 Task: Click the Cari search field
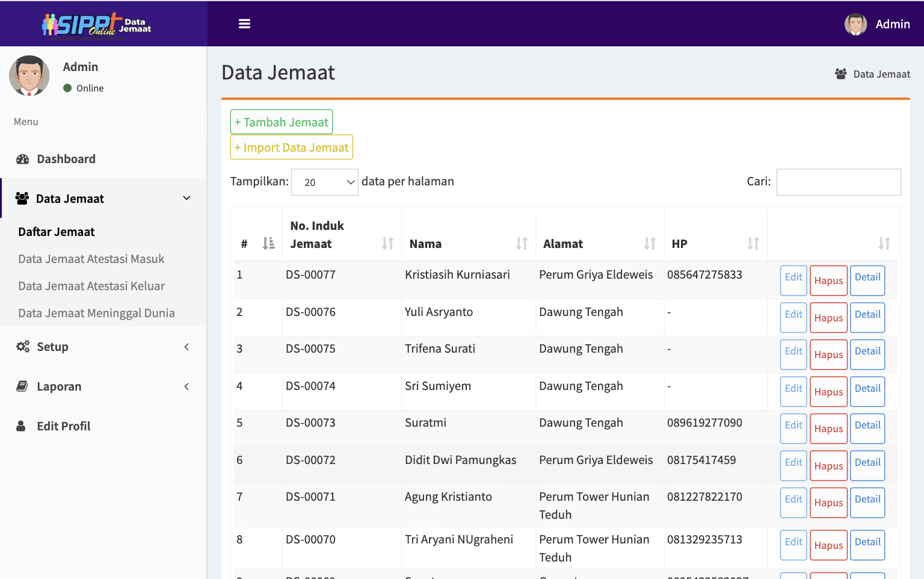(838, 182)
